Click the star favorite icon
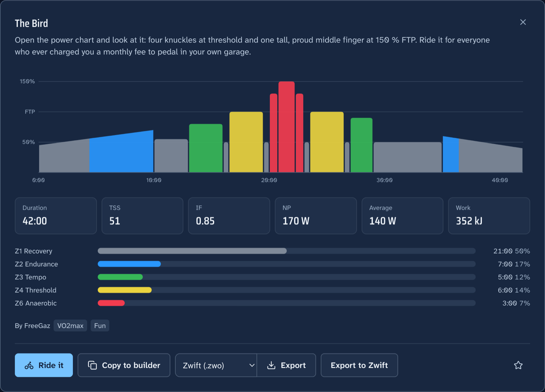 tap(518, 365)
